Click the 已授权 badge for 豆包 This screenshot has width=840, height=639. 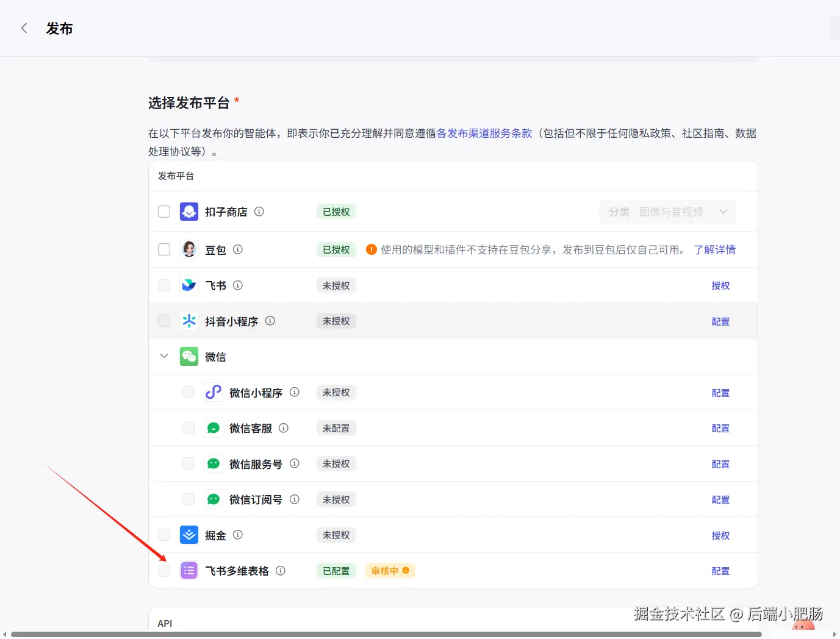click(336, 249)
